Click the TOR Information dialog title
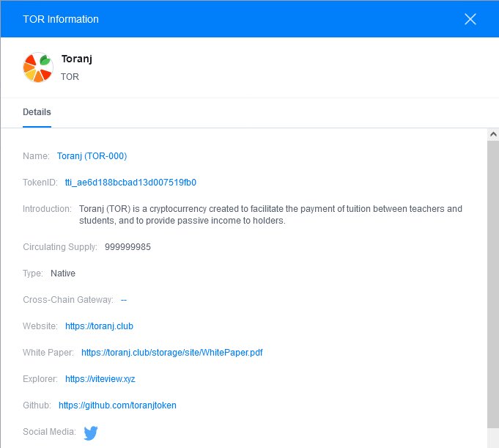The height and width of the screenshot is (448, 499). coord(61,19)
